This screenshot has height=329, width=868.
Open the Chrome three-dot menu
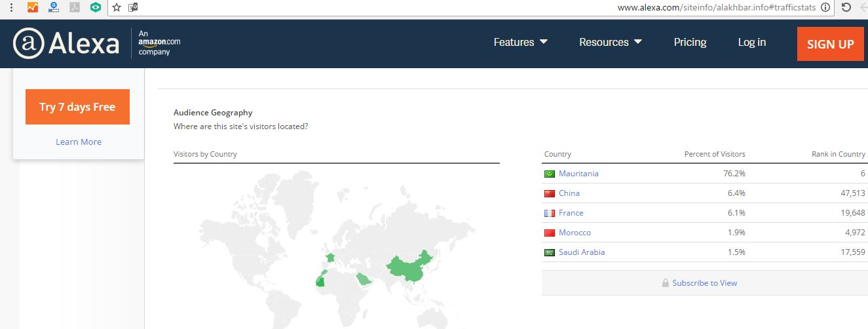click(x=11, y=8)
